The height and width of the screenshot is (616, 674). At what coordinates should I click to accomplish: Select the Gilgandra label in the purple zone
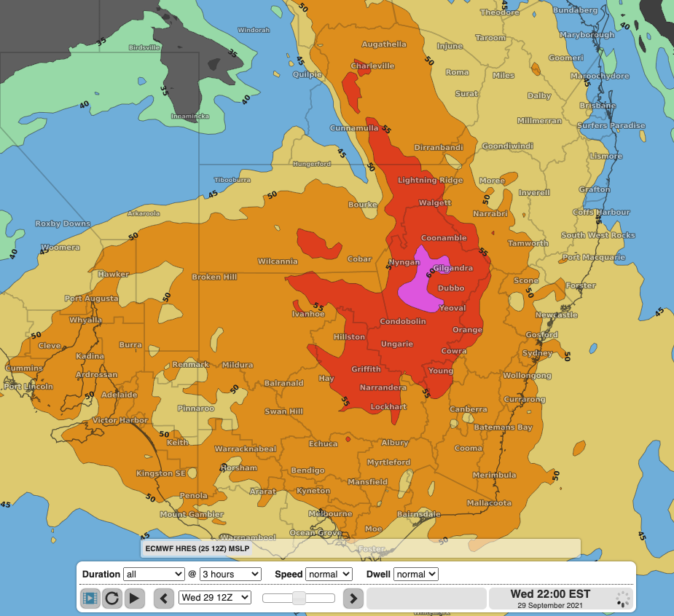pyautogui.click(x=453, y=269)
